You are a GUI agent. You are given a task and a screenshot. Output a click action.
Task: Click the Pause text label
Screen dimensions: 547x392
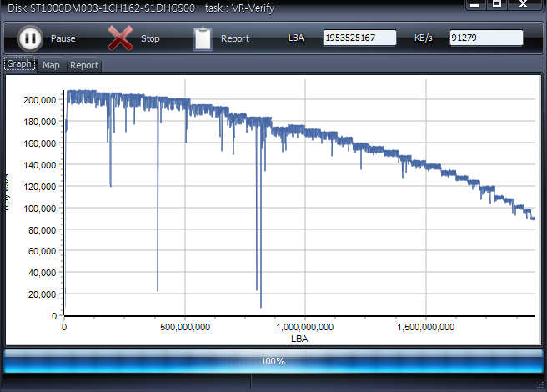pyautogui.click(x=63, y=38)
